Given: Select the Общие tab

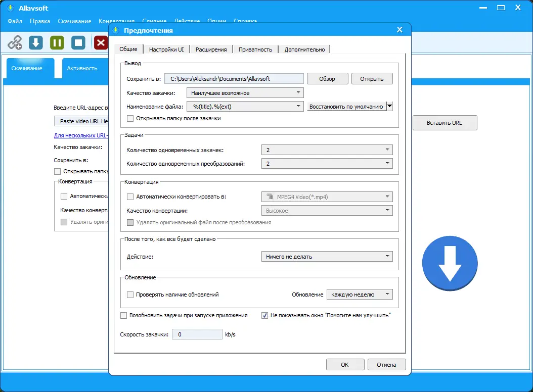Looking at the screenshot, I should pos(128,49).
